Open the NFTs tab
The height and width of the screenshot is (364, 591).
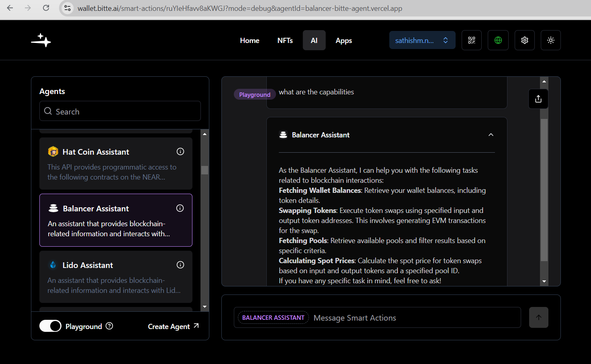coord(285,40)
